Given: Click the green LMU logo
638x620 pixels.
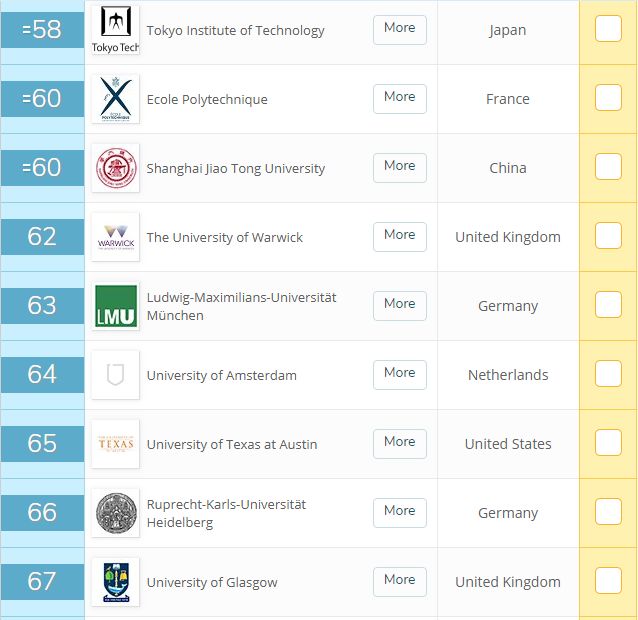Looking at the screenshot, I should [x=115, y=306].
